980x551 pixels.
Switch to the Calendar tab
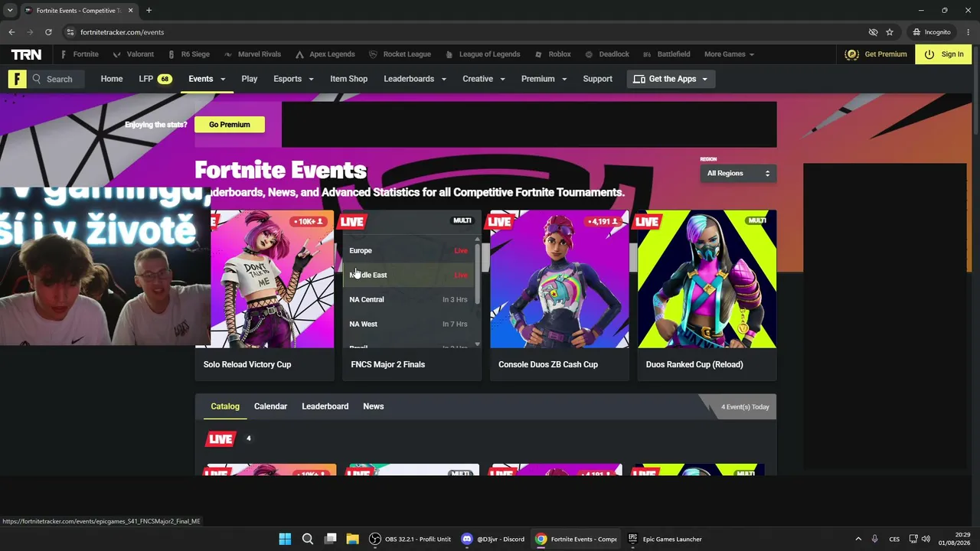270,406
